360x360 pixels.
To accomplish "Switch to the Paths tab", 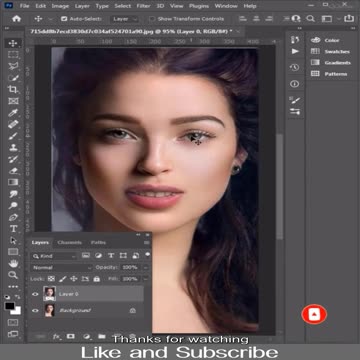I will click(98, 242).
